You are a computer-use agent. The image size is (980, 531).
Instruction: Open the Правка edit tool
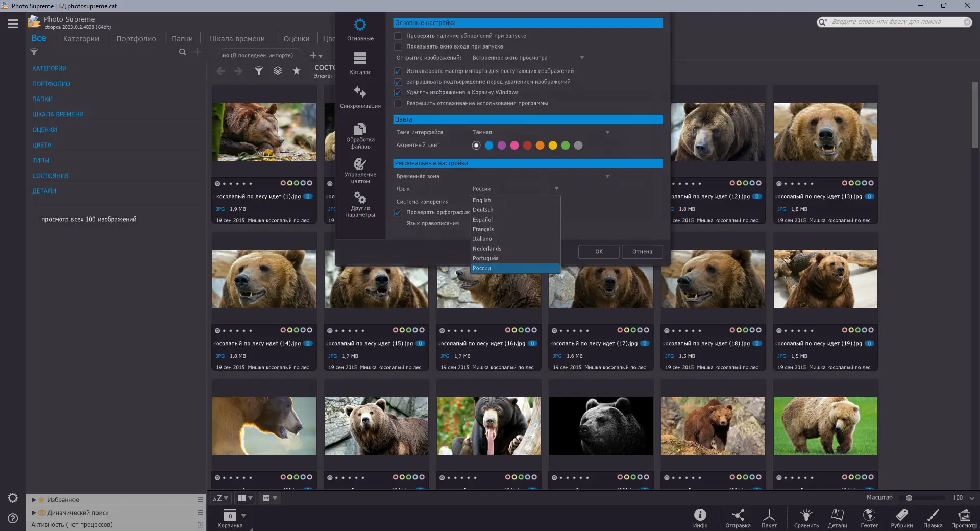coord(933,518)
